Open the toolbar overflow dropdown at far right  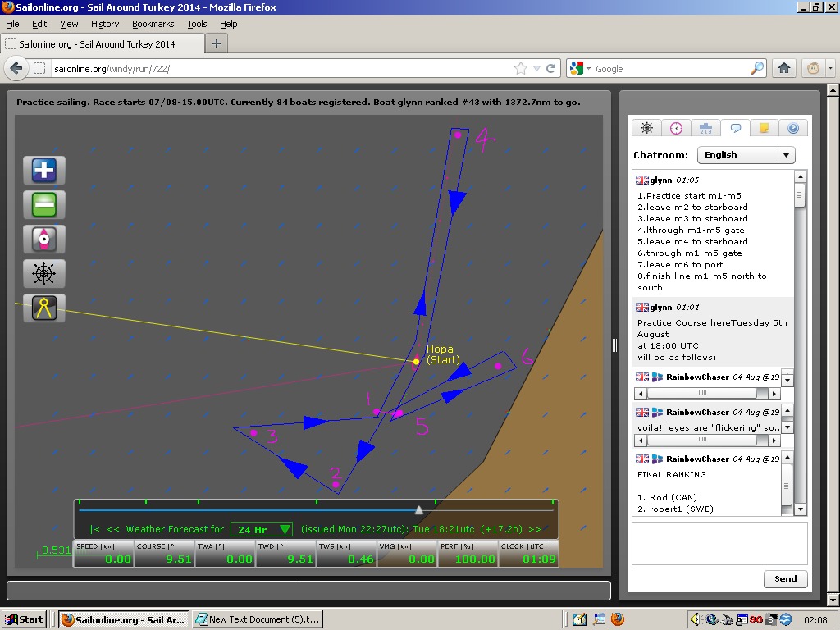[x=830, y=69]
